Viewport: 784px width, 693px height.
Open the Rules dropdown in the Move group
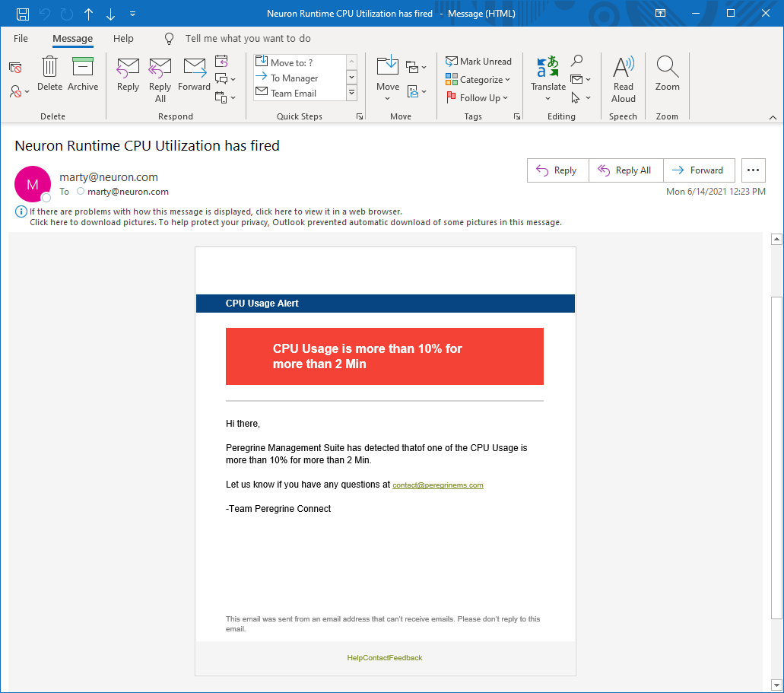pyautogui.click(x=416, y=66)
